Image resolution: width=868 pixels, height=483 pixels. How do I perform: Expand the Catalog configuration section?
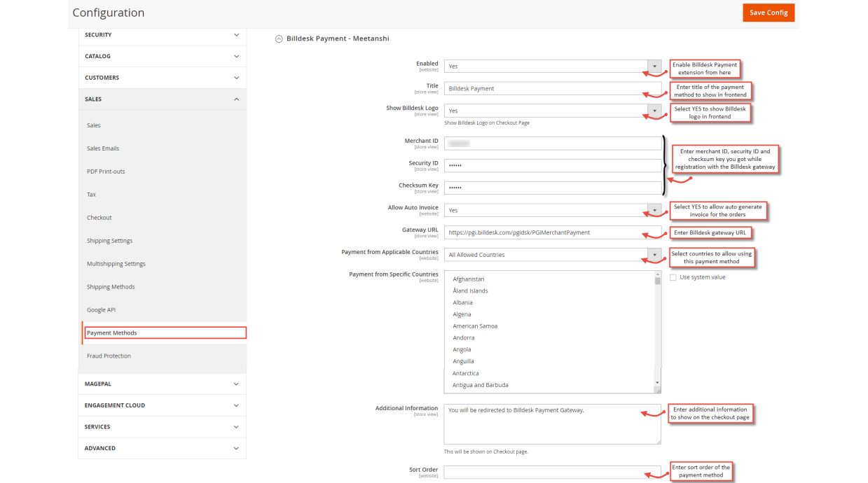162,57
